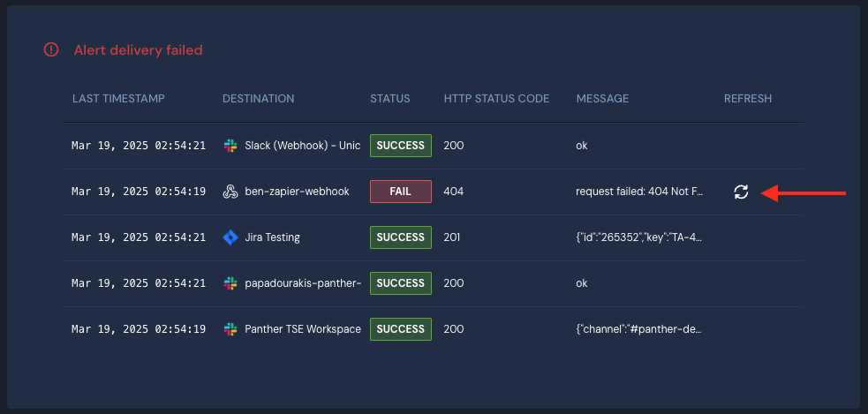Select the destination name 'papadourakis-panther-'
868x414 pixels.
[303, 283]
